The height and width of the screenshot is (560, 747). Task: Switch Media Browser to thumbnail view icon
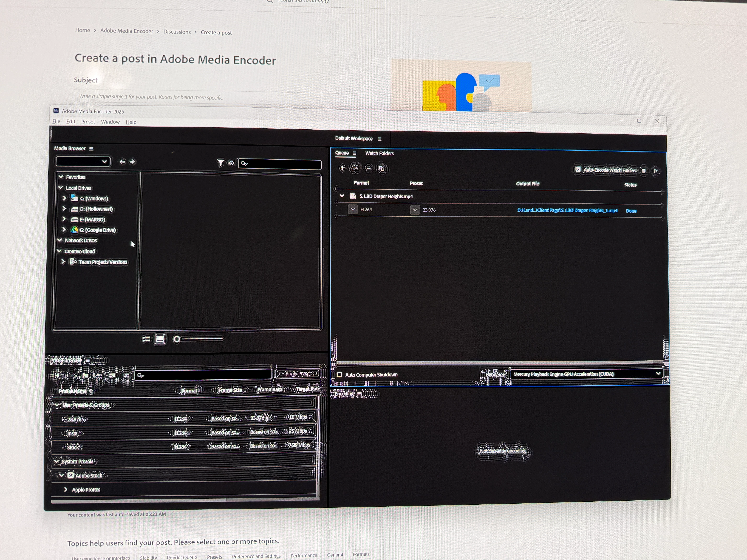tap(160, 339)
